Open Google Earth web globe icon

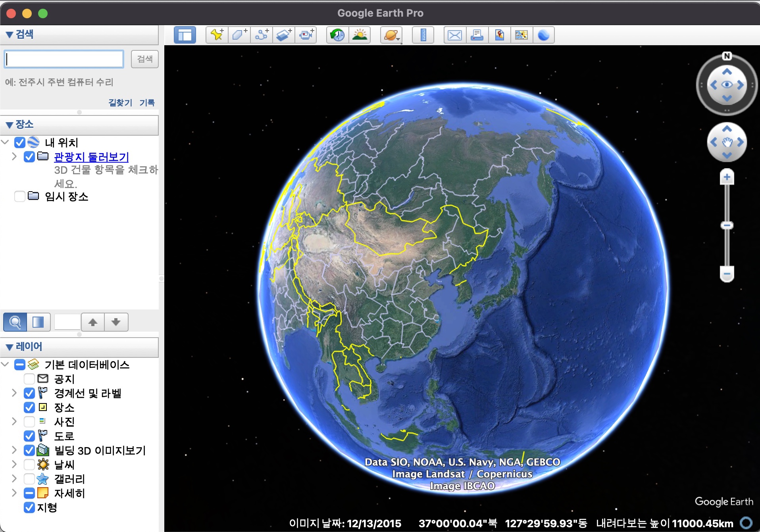click(x=544, y=35)
